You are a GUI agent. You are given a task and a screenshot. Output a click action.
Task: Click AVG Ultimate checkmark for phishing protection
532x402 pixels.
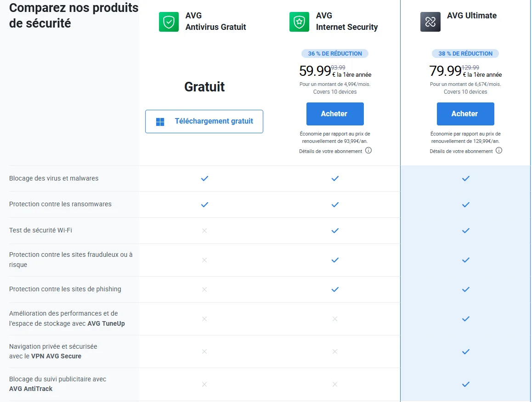[465, 289]
